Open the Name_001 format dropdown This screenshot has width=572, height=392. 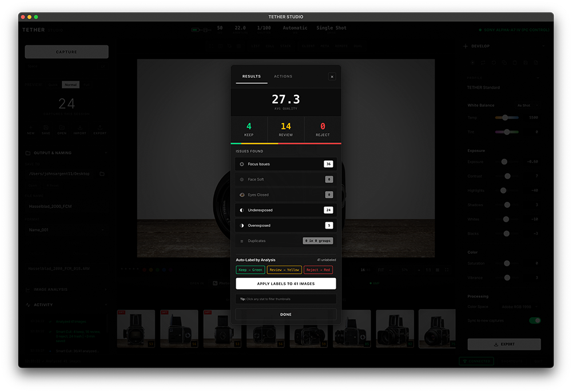click(x=66, y=230)
